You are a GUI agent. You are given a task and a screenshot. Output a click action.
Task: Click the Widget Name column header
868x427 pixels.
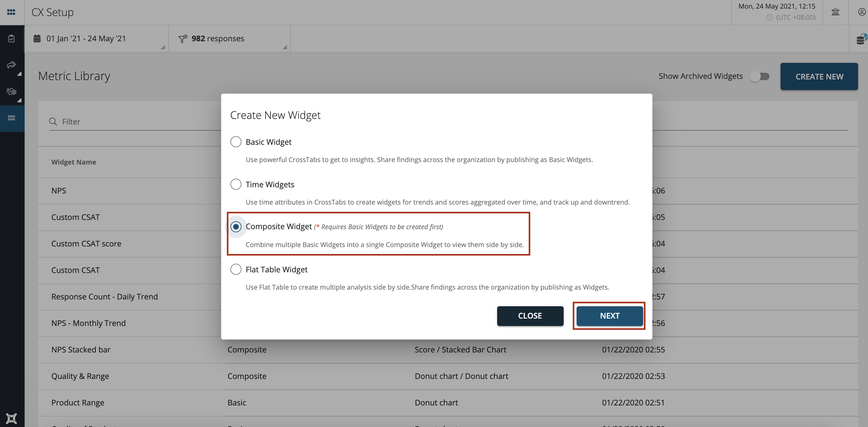[x=73, y=162]
